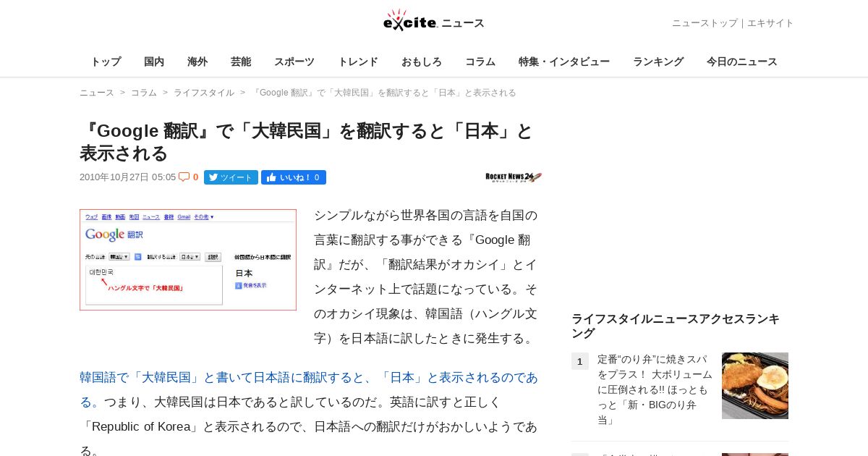Click ライフスタイル in the breadcrumb
Viewport: 868px width, 456px height.
pyautogui.click(x=204, y=93)
